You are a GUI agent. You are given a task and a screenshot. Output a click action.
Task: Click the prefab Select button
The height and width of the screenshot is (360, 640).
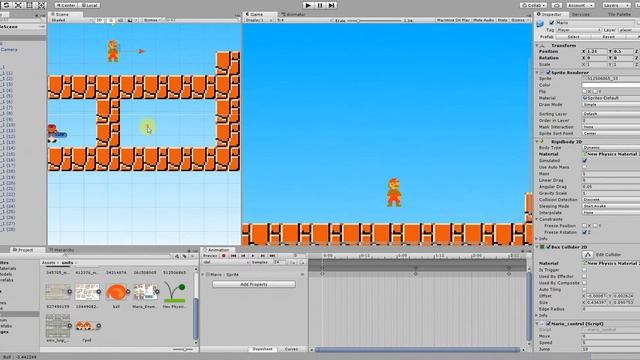573,37
